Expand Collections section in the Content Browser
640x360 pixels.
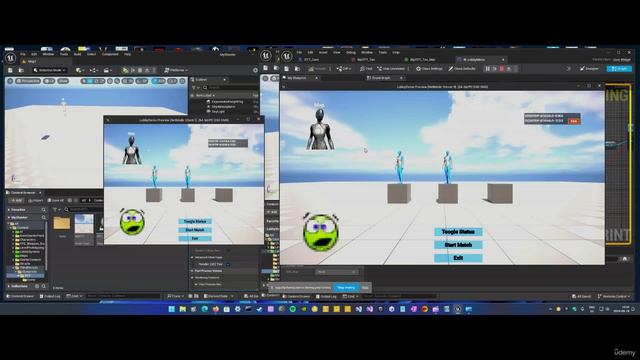pos(9,286)
